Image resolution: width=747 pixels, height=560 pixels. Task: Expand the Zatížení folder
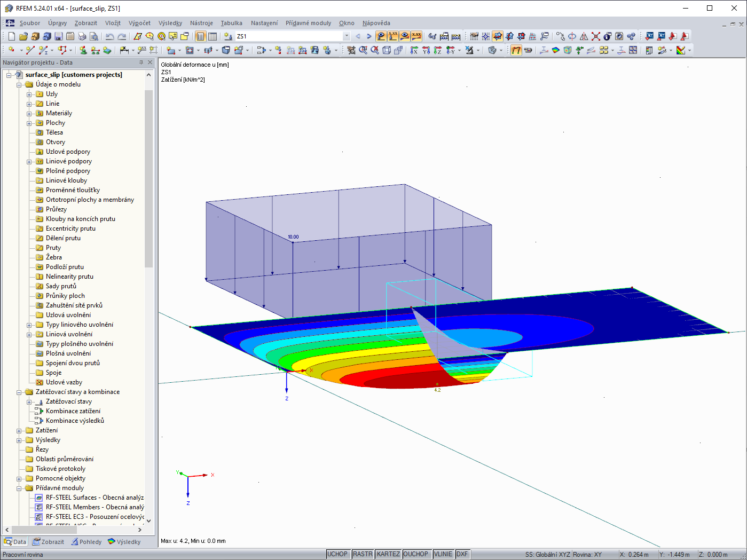point(19,431)
